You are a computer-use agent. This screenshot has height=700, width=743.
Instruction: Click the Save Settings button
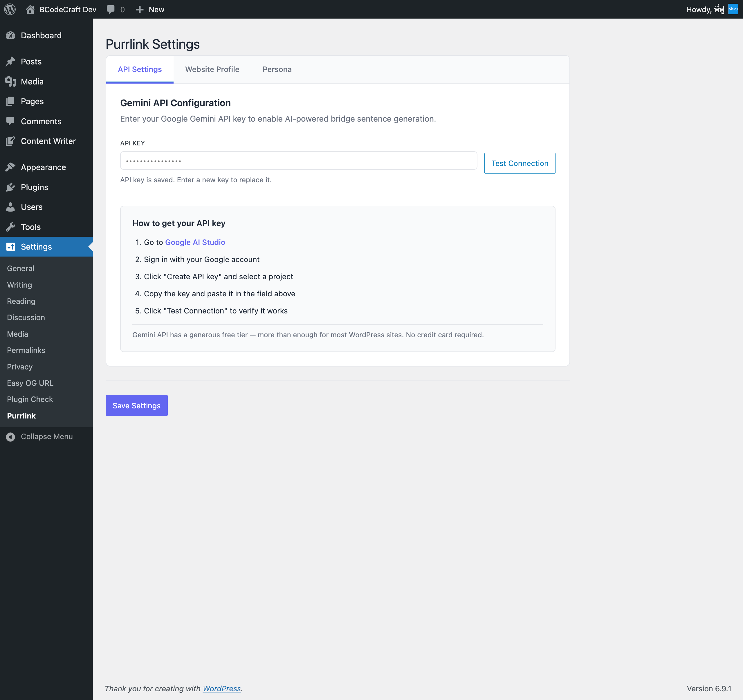click(136, 405)
